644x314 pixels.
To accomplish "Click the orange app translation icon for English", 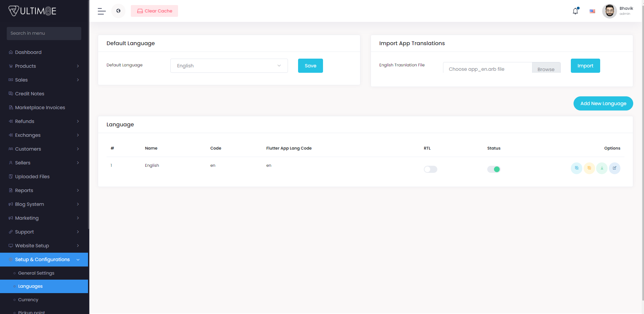I will [589, 168].
